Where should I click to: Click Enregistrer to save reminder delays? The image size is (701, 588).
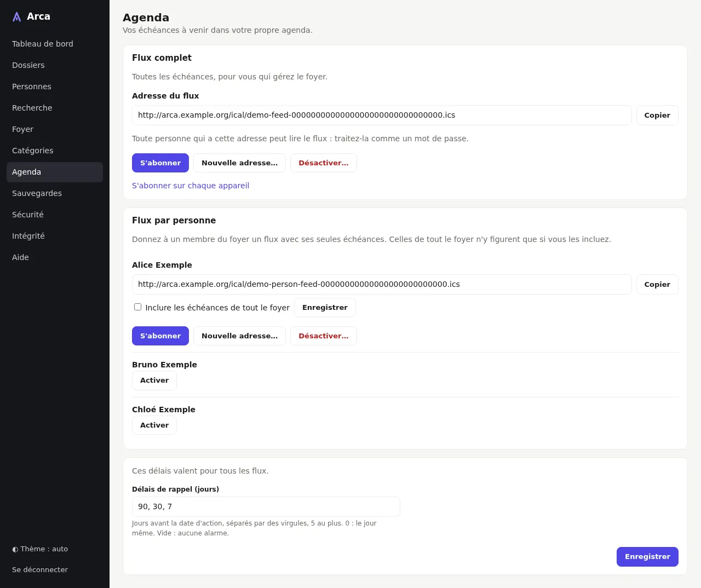coord(647,557)
